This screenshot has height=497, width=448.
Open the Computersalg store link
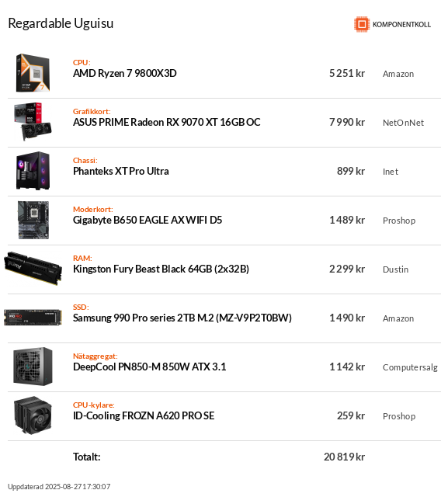[410, 367]
